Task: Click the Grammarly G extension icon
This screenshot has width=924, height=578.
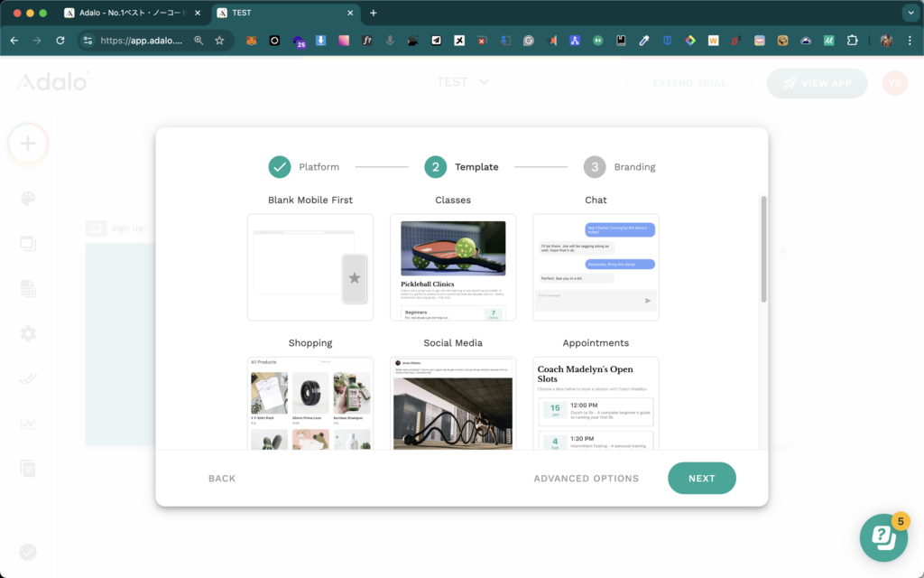Action: (x=529, y=41)
